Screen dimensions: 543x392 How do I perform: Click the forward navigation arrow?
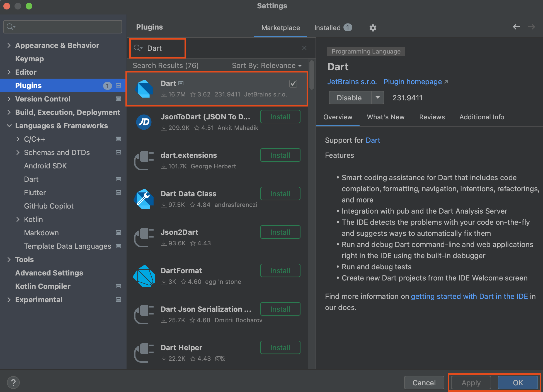tap(532, 27)
